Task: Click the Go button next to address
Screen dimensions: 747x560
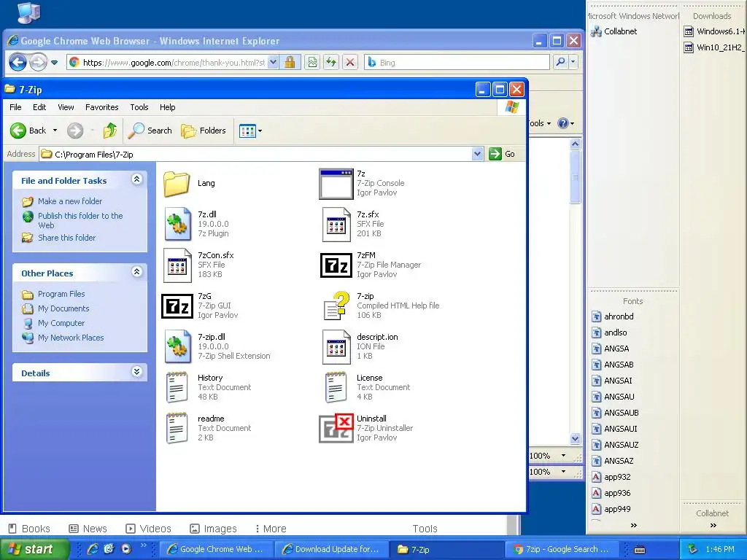Action: (502, 154)
